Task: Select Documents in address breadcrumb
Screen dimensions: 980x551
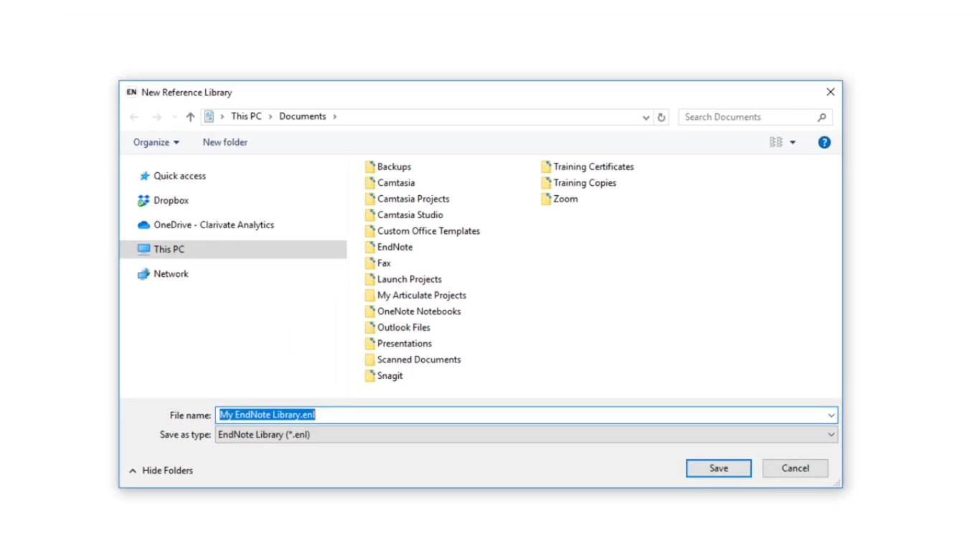Action: tap(302, 116)
